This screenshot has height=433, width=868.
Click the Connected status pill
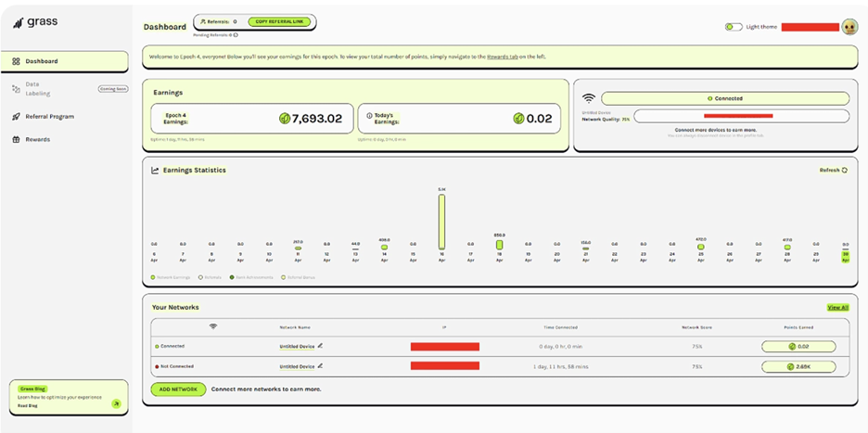coord(724,98)
